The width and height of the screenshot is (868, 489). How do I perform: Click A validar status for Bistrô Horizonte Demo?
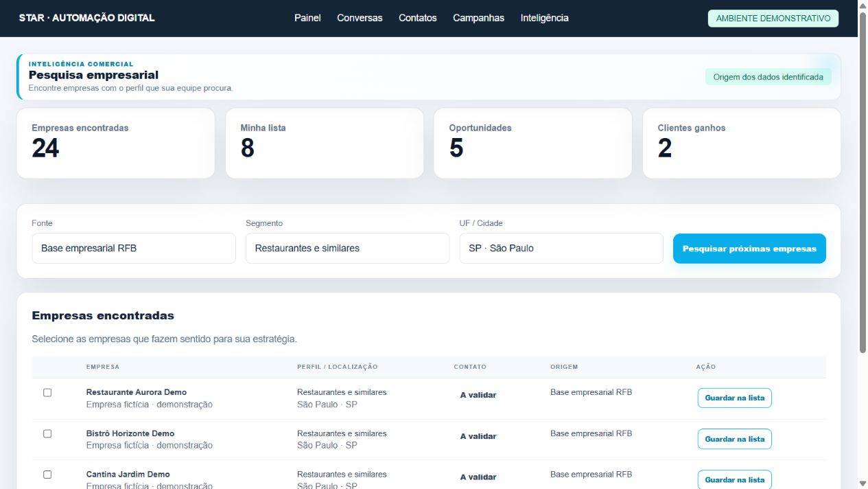pos(478,436)
